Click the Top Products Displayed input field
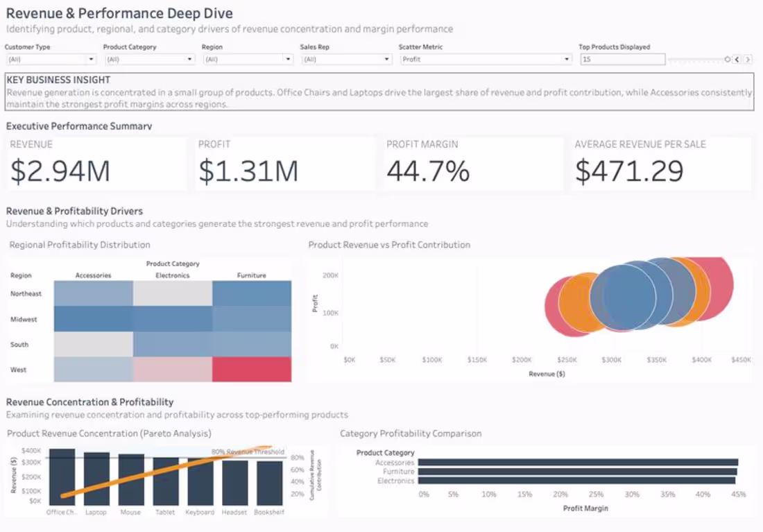The height and width of the screenshot is (532, 763). click(x=622, y=60)
